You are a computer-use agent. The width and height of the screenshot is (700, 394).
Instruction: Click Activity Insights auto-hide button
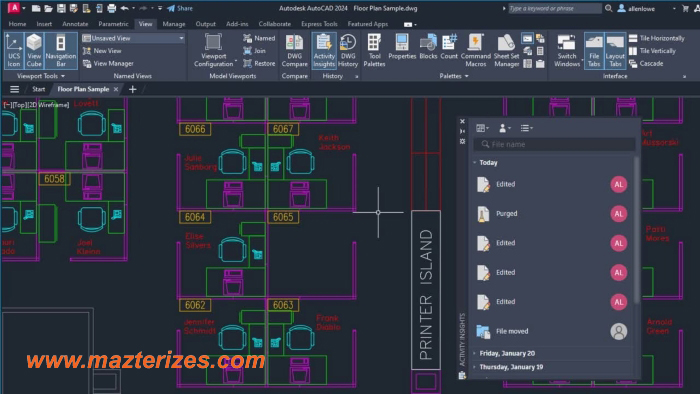click(462, 131)
